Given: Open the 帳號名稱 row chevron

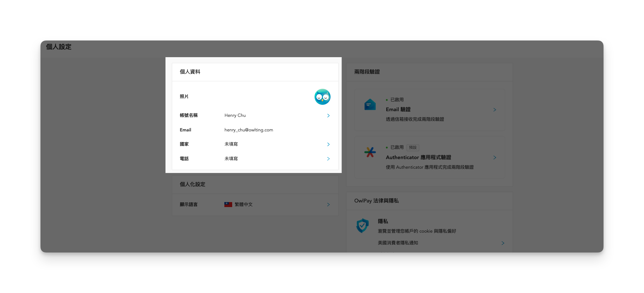Looking at the screenshot, I should pyautogui.click(x=328, y=115).
